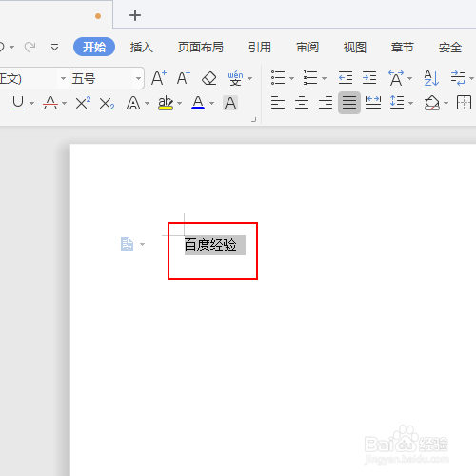Expand the numbered list style dropdown
The image size is (476, 476).
324,78
